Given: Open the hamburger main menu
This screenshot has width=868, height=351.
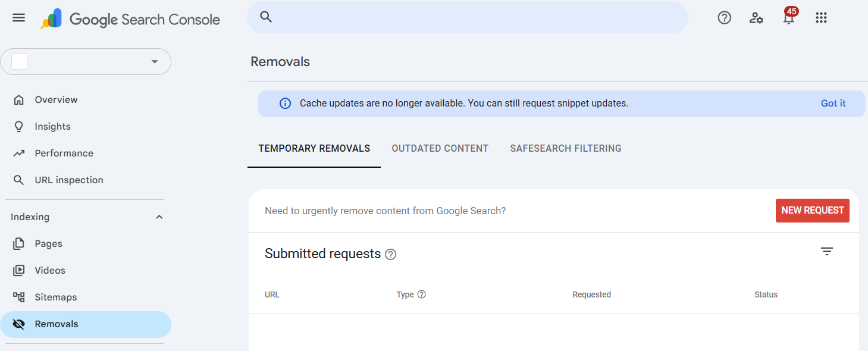Looking at the screenshot, I should pyautogui.click(x=19, y=18).
